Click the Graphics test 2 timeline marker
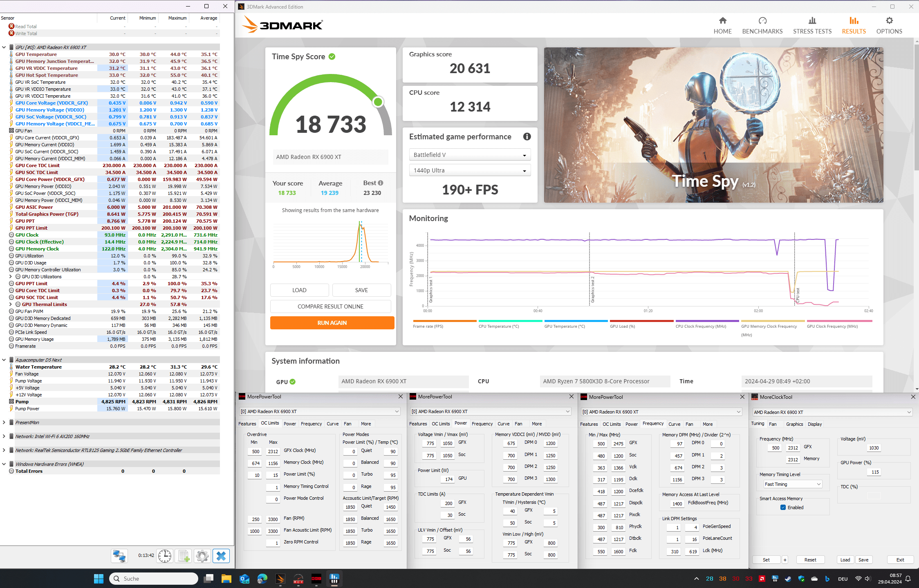 pos(590,270)
